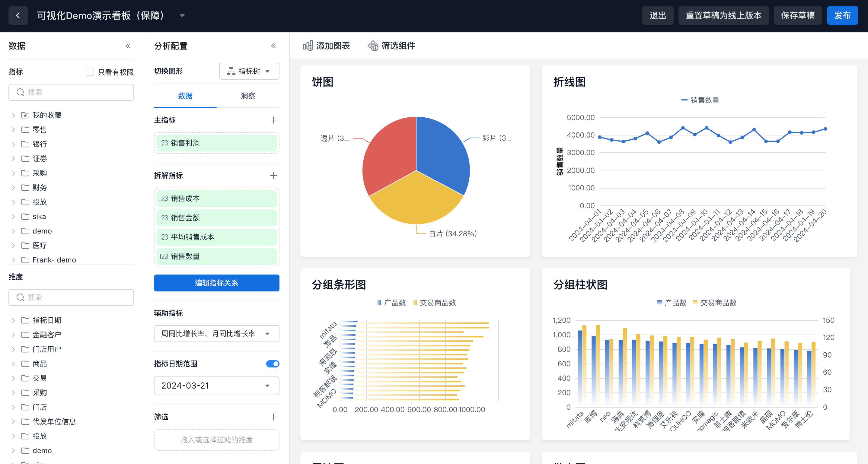Select the 销售金额 breakdown metric
The image size is (868, 464).
pyautogui.click(x=217, y=218)
